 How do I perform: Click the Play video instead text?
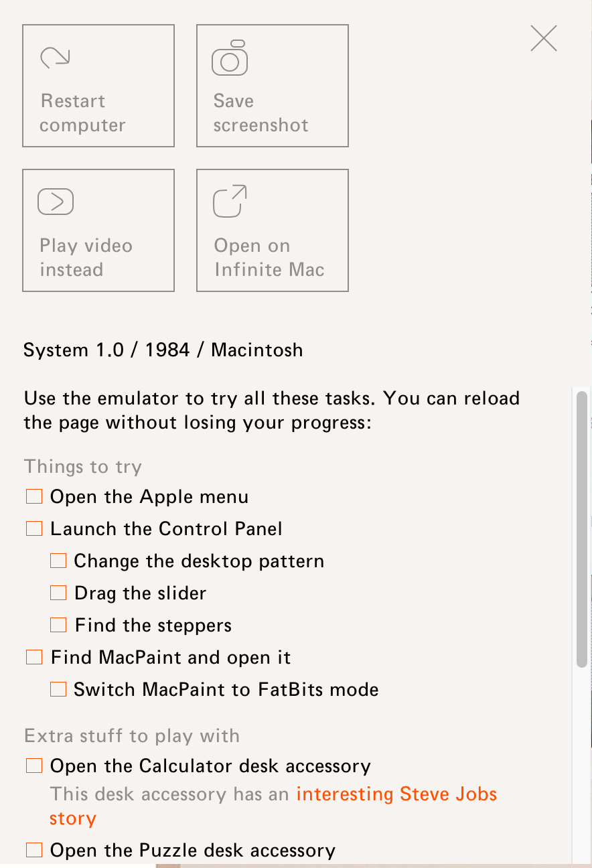click(86, 258)
